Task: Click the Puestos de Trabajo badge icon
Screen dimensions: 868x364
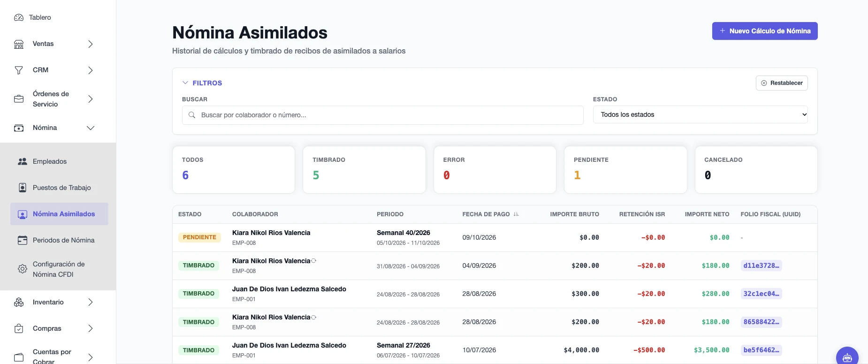Action: pos(23,188)
